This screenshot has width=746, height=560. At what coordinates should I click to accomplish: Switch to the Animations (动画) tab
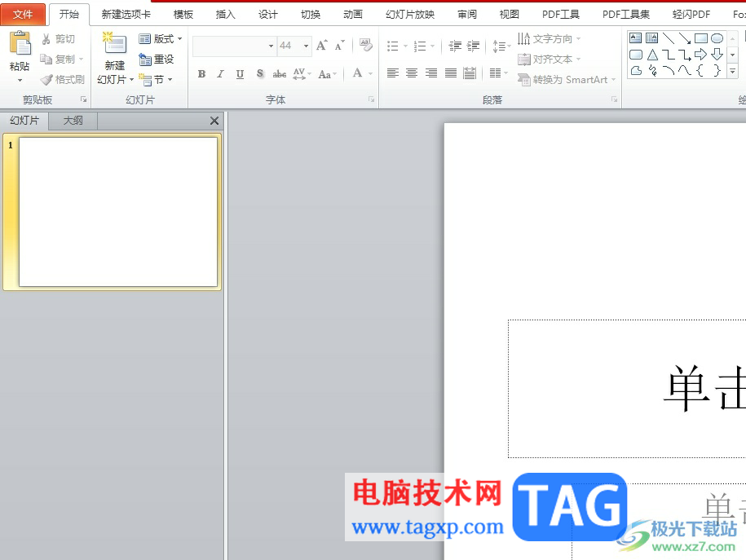[x=353, y=15]
